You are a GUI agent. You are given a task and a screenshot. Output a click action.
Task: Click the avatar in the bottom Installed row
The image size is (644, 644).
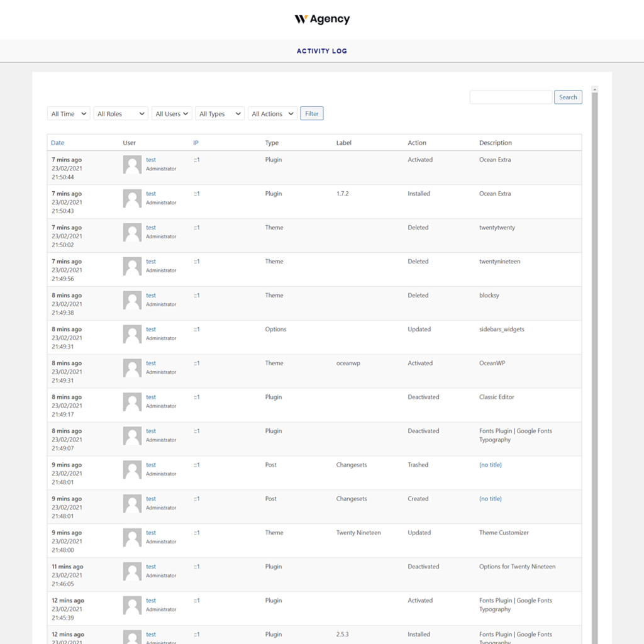131,639
